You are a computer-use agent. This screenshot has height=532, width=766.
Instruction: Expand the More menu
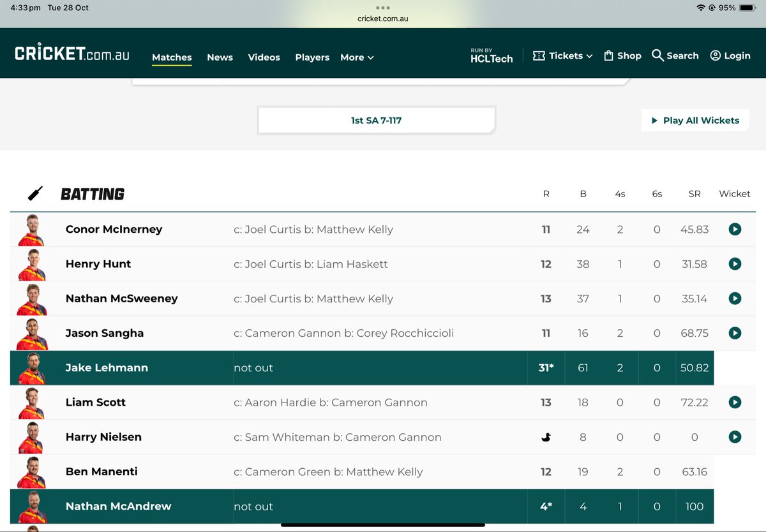click(x=357, y=57)
